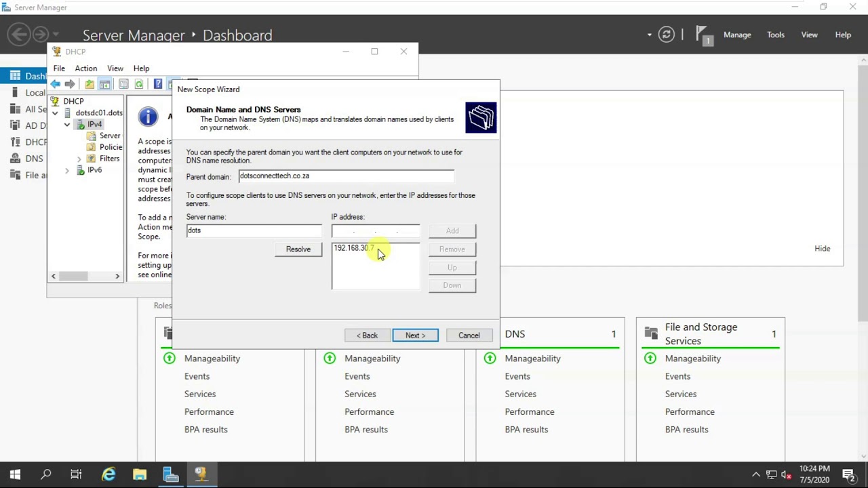Open BPA results under File and Storage Services
Viewport: 868px width, 488px height.
[x=686, y=429]
